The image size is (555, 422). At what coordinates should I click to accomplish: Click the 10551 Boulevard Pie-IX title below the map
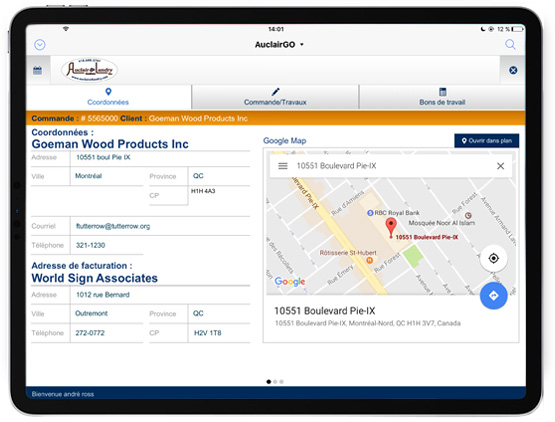click(325, 311)
